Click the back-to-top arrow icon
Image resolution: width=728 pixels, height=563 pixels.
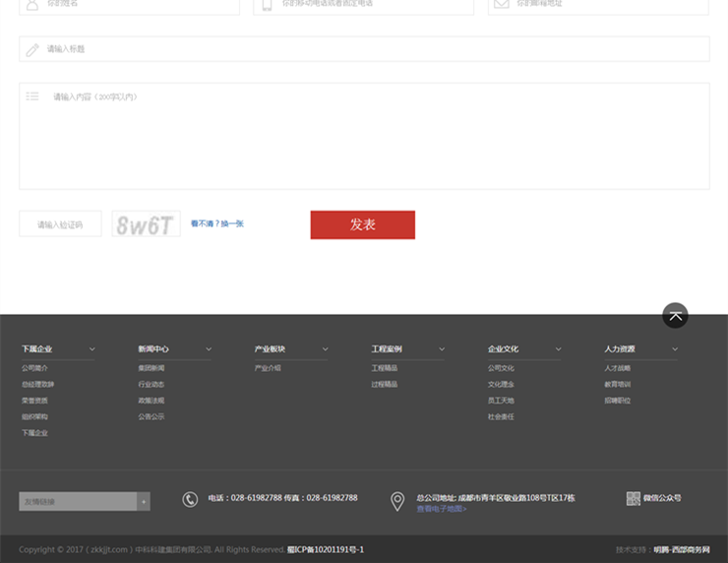tap(675, 315)
